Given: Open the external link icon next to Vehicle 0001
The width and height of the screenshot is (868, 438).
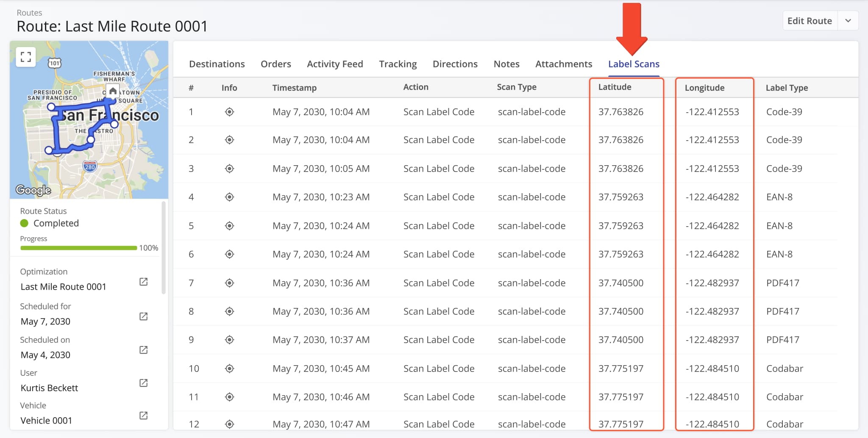Looking at the screenshot, I should pos(144,416).
